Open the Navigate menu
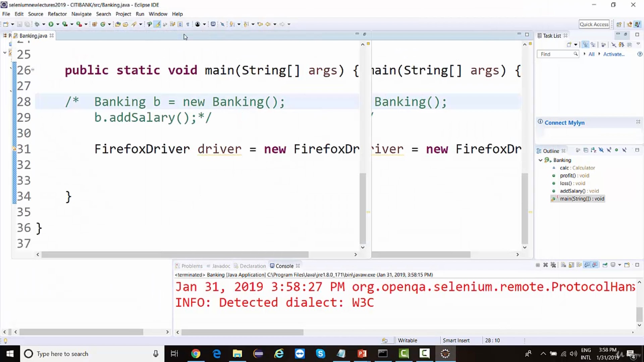Screen dimensions: 644x362 82,14
